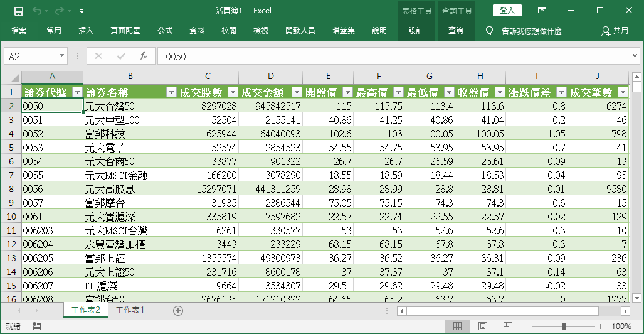Switch to the 插入 tab

point(86,31)
